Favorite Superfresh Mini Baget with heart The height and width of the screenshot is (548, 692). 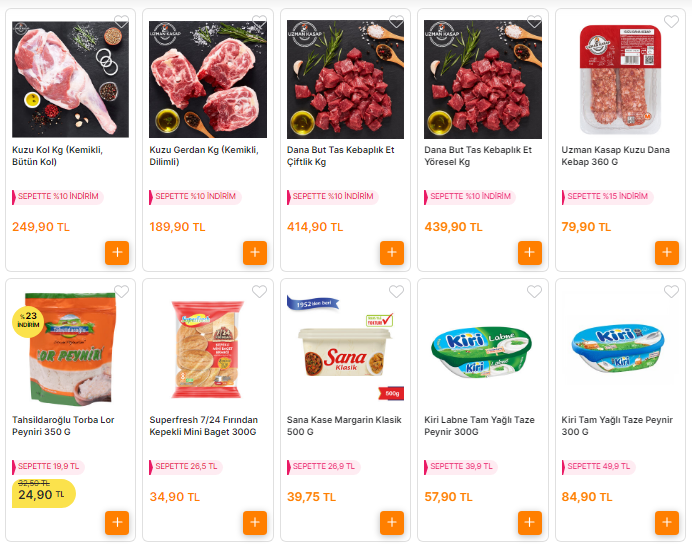[259, 291]
